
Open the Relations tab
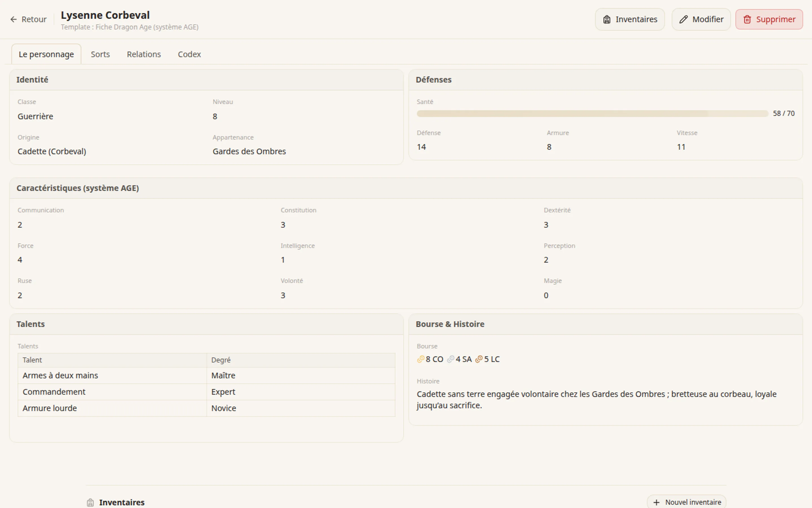point(144,54)
